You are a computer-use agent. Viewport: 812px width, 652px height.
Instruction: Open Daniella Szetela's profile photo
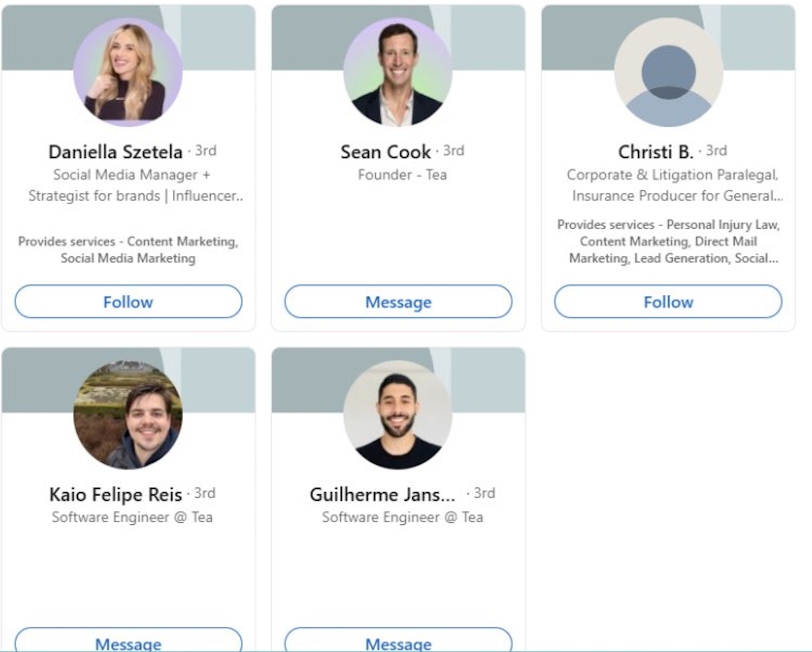[128, 72]
